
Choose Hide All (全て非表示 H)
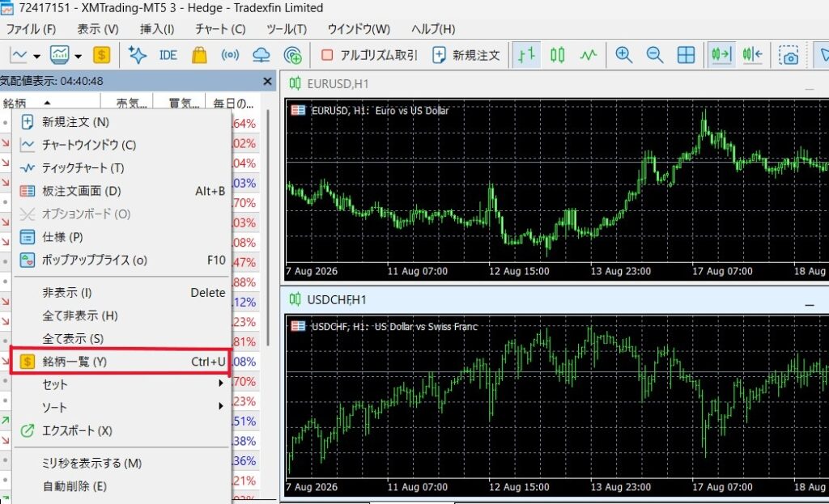point(121,316)
